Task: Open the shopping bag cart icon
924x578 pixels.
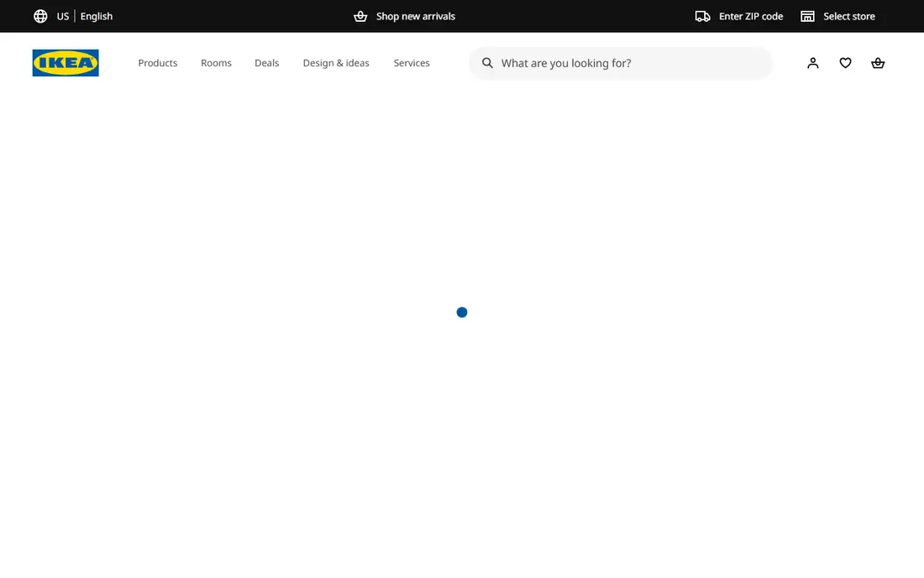Action: pyautogui.click(x=878, y=63)
